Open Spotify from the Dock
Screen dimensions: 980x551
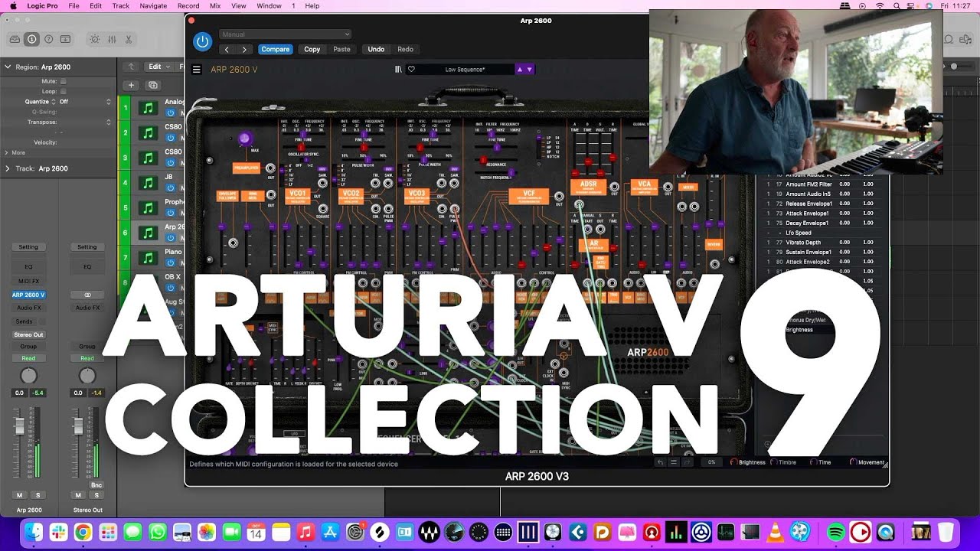[835, 532]
